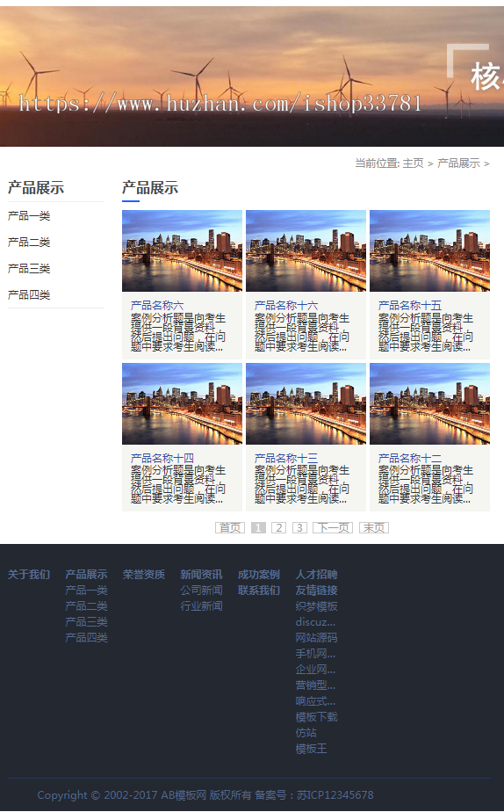
Task: Open footer link 友情链接
Action: 316,591
